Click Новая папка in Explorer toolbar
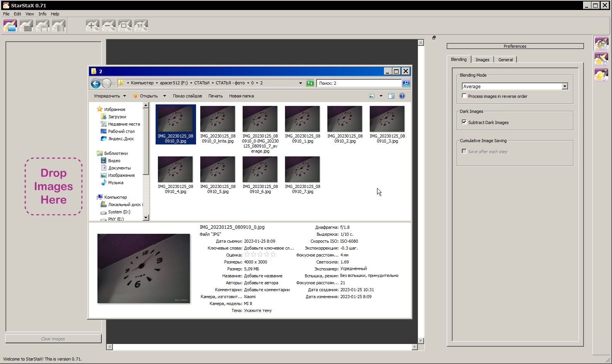This screenshot has height=364, width=612. [x=241, y=96]
